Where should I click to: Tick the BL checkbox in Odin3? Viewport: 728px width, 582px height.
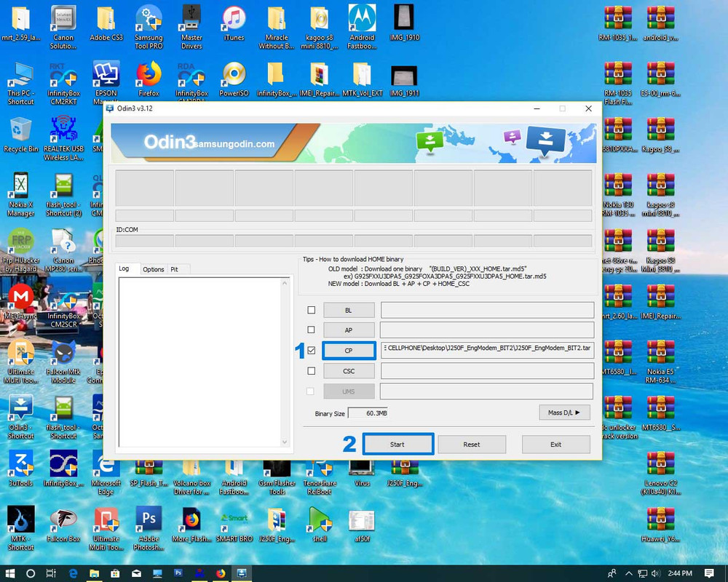pyautogui.click(x=311, y=310)
